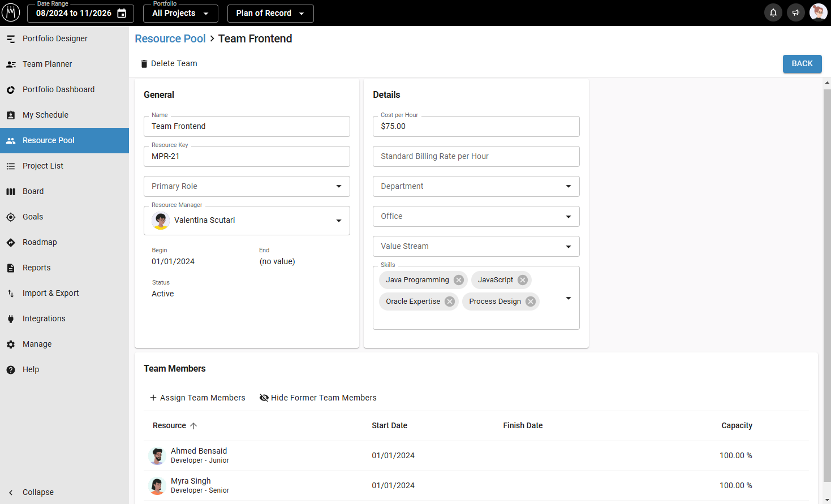This screenshot has height=504, width=831.
Task: Click Delete Team label
Action: [x=174, y=63]
